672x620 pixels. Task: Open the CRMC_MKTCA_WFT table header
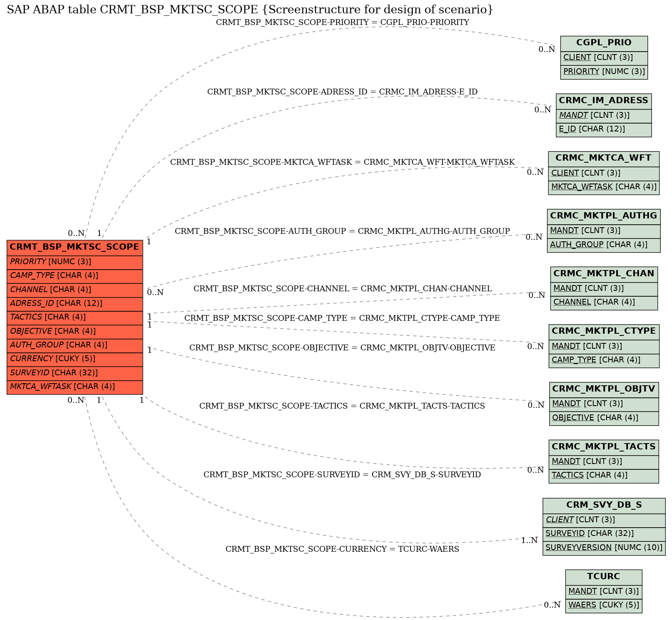point(604,159)
